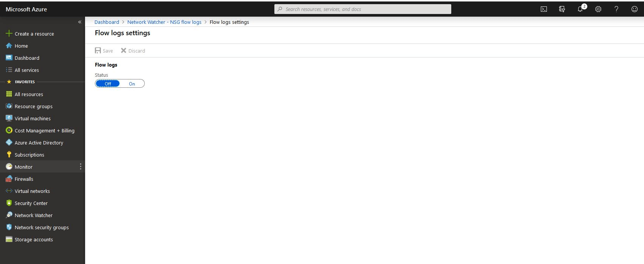
Task: Click the Discard button label
Action: (x=137, y=51)
